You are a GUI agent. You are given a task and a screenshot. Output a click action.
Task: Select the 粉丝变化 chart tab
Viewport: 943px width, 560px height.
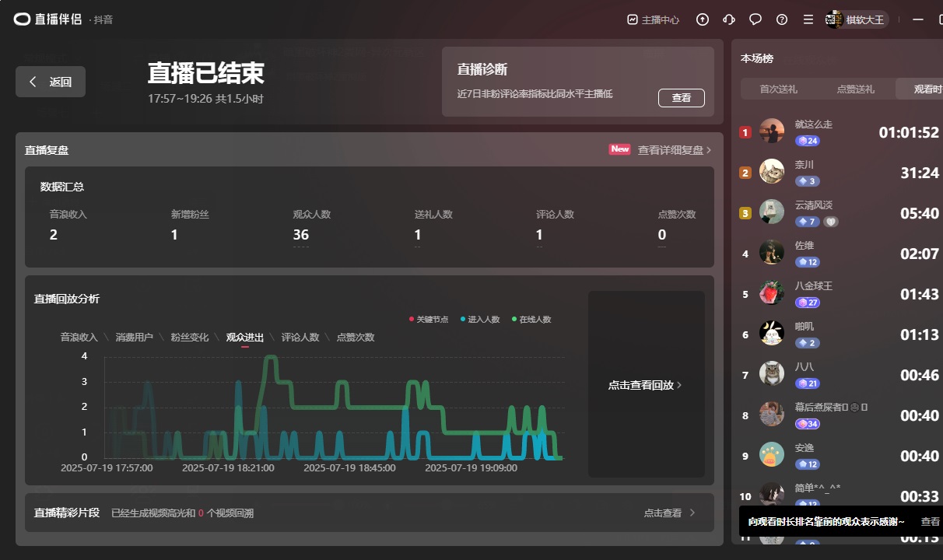[190, 338]
